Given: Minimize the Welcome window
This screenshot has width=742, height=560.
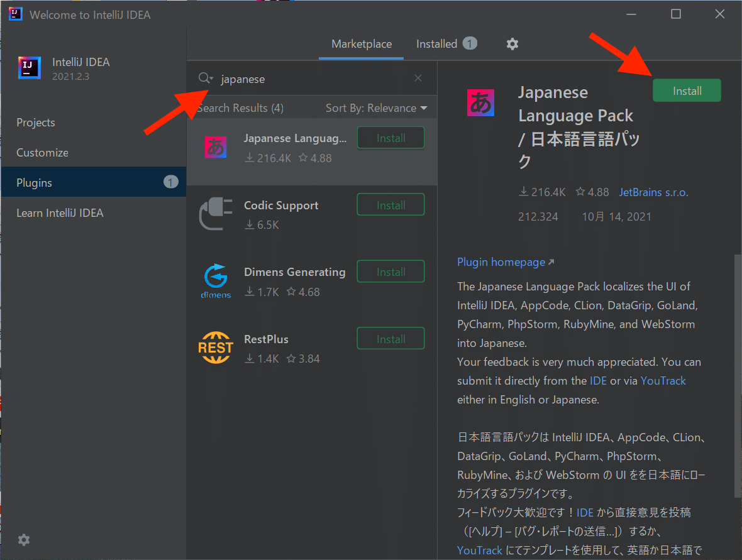Looking at the screenshot, I should 631,14.
